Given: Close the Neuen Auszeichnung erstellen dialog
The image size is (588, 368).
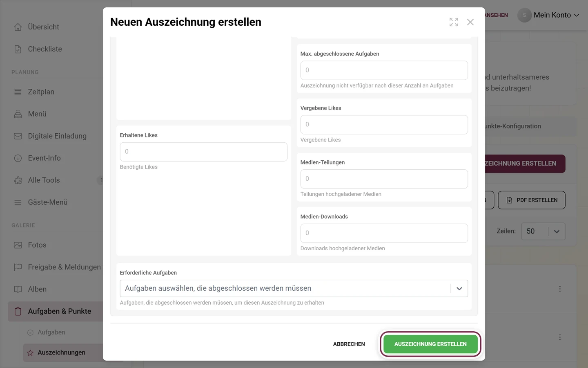Looking at the screenshot, I should [x=470, y=22].
